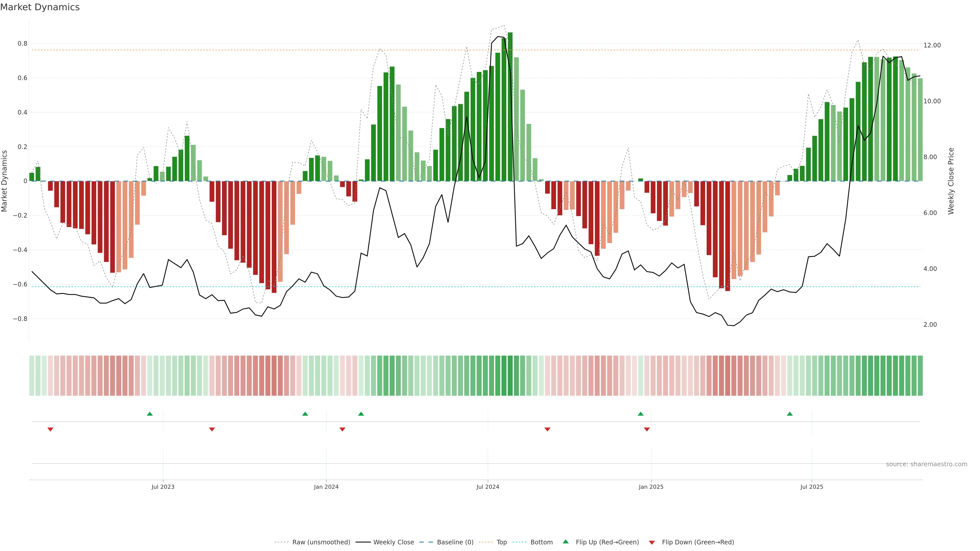980x551 pixels.
Task: Click the Jul 2025 x-axis label
Action: click(812, 487)
